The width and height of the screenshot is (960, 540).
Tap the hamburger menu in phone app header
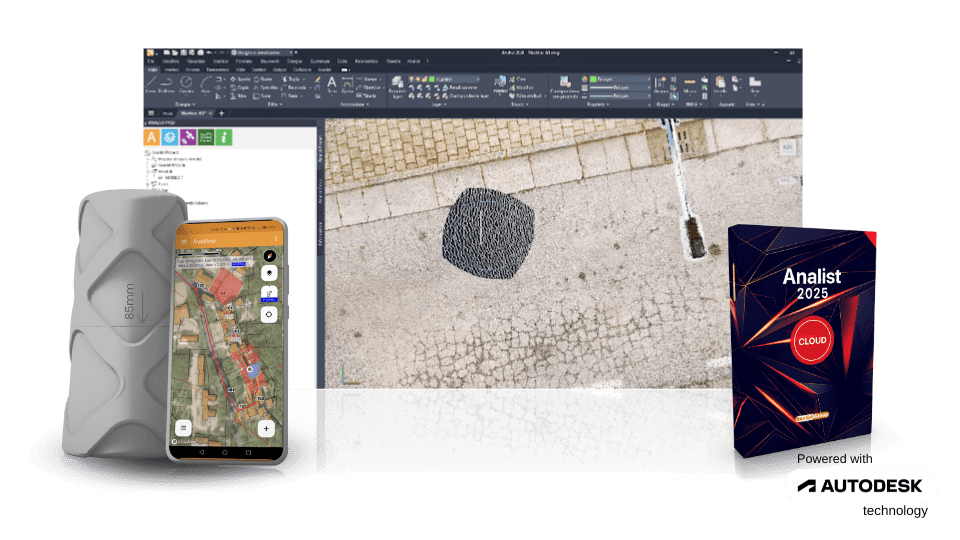183,239
